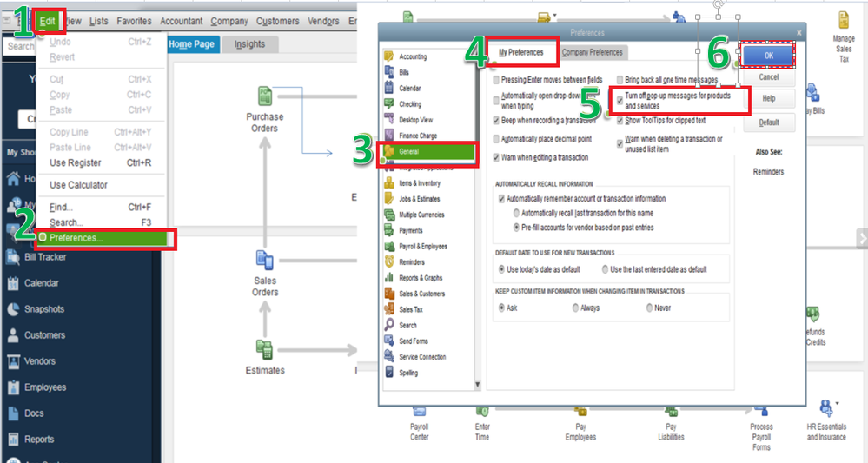The image size is (868, 463).
Task: Click Calendar icon in preferences list
Action: click(x=389, y=88)
